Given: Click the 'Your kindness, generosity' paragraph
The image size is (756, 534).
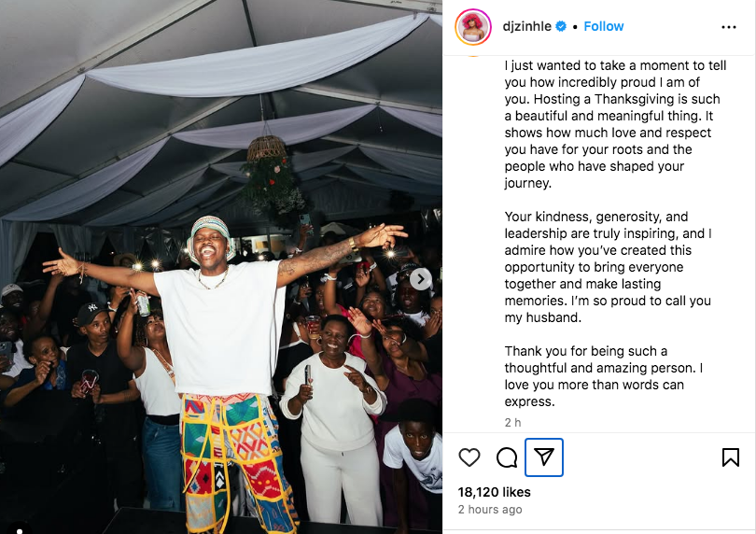Looking at the screenshot, I should coord(608,267).
